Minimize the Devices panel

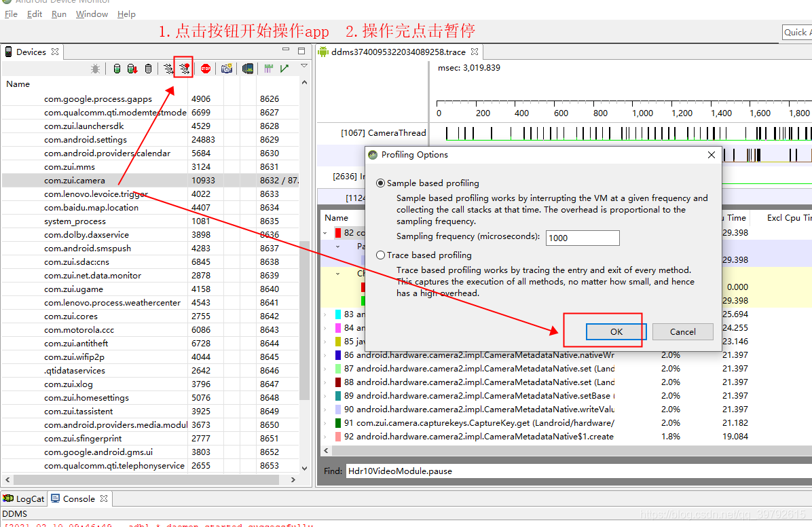286,50
